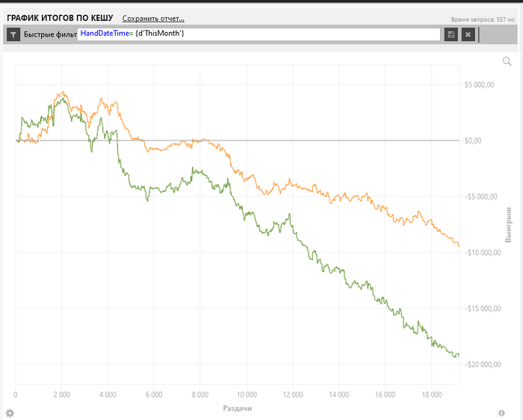The height and width of the screenshot is (420, 523).
Task: Click the '-$15 000,00' y-axis label
Action: (x=483, y=309)
